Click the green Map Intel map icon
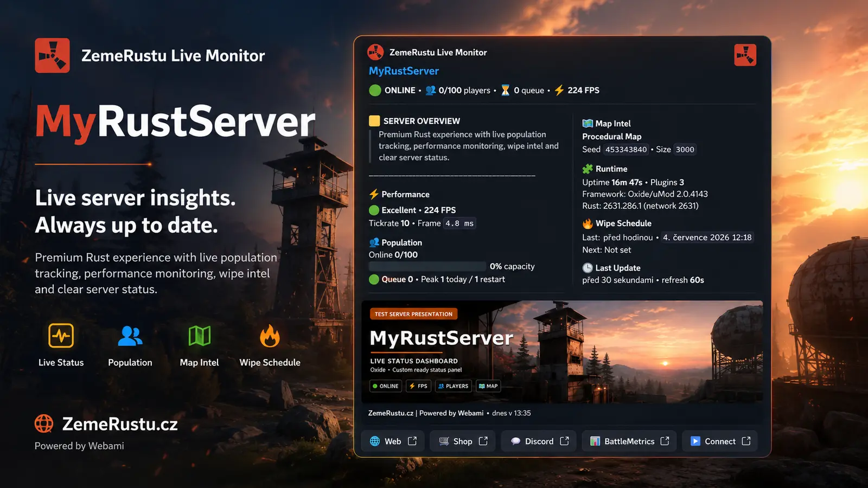 (200, 336)
